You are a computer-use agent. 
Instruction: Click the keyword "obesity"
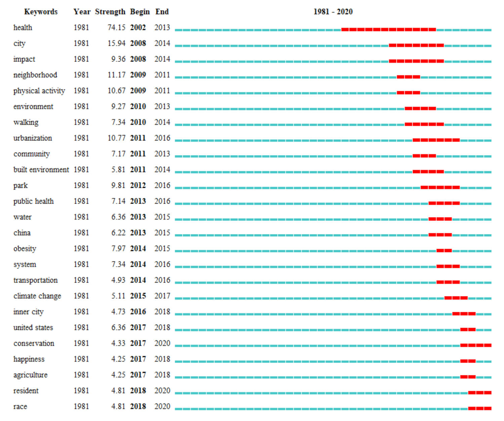[25, 249]
